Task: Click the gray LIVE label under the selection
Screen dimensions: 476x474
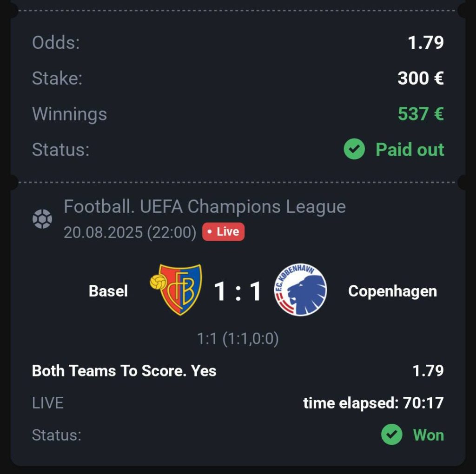Action: 47,402
